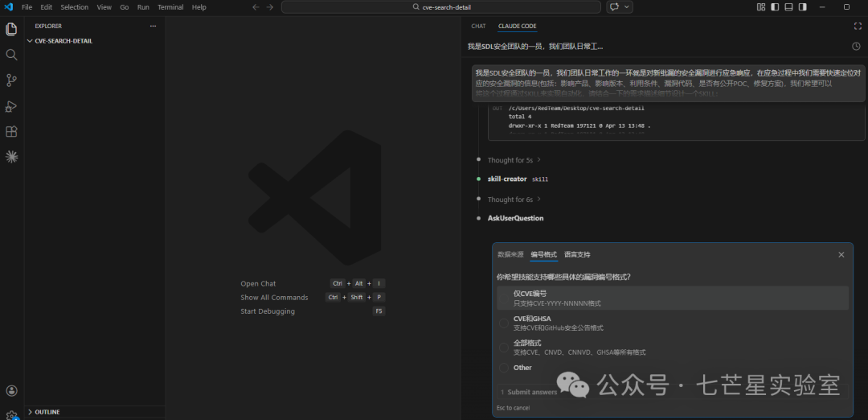Open Customize Layout icon
The image size is (868, 420).
761,7
